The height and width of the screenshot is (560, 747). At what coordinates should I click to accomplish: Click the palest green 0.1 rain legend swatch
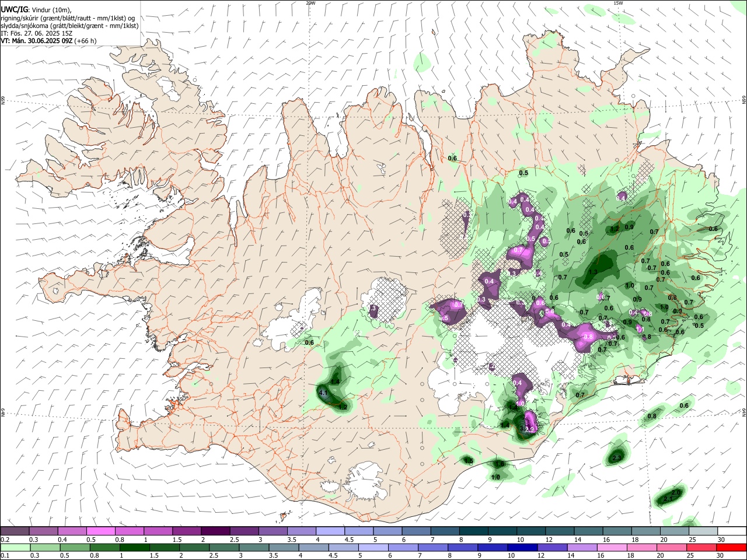(15, 547)
